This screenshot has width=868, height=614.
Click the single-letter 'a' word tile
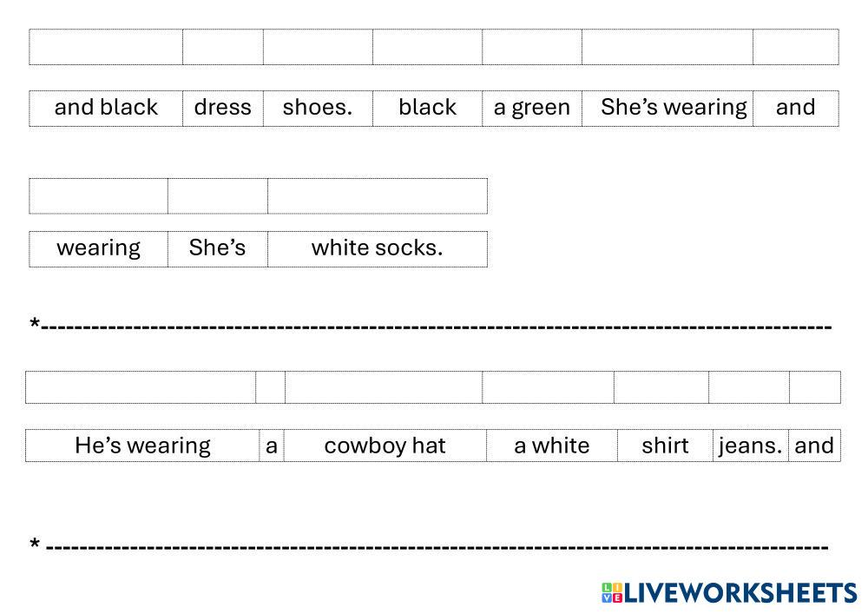pyautogui.click(x=272, y=446)
